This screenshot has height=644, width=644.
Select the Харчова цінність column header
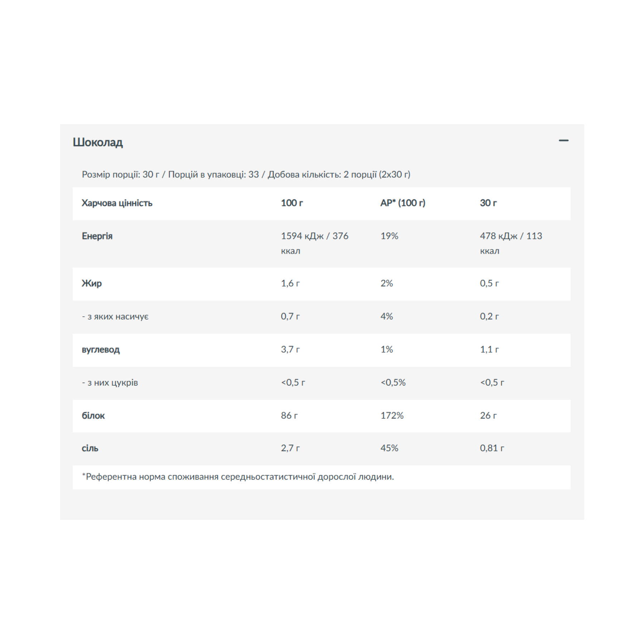click(117, 203)
